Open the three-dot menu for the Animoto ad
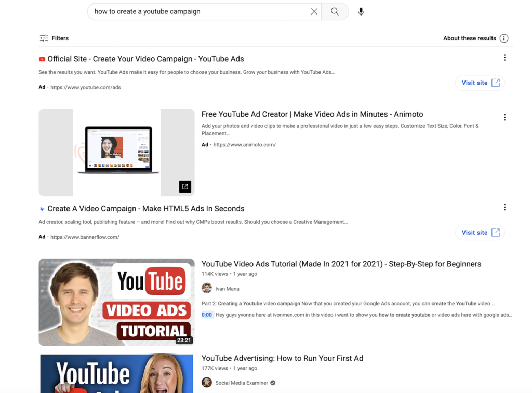This screenshot has height=393, width=532. 505,118
